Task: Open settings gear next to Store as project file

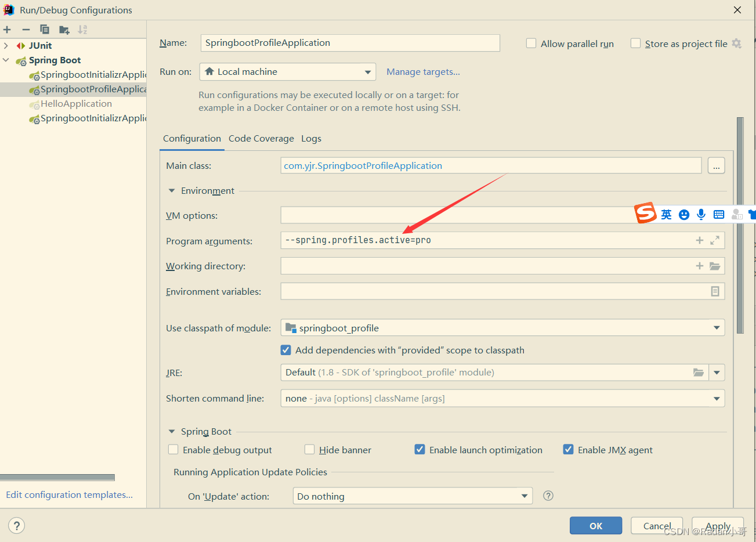Action: pyautogui.click(x=737, y=44)
